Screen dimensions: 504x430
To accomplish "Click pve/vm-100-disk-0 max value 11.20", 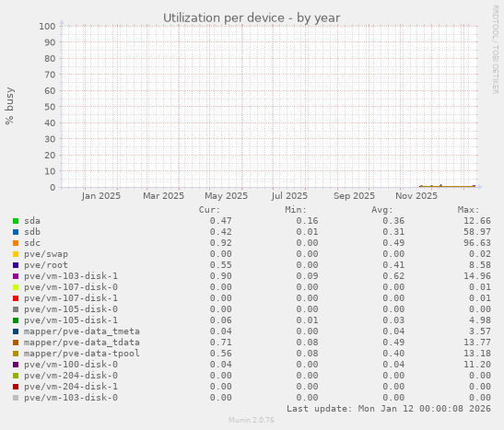I will coord(477,365).
